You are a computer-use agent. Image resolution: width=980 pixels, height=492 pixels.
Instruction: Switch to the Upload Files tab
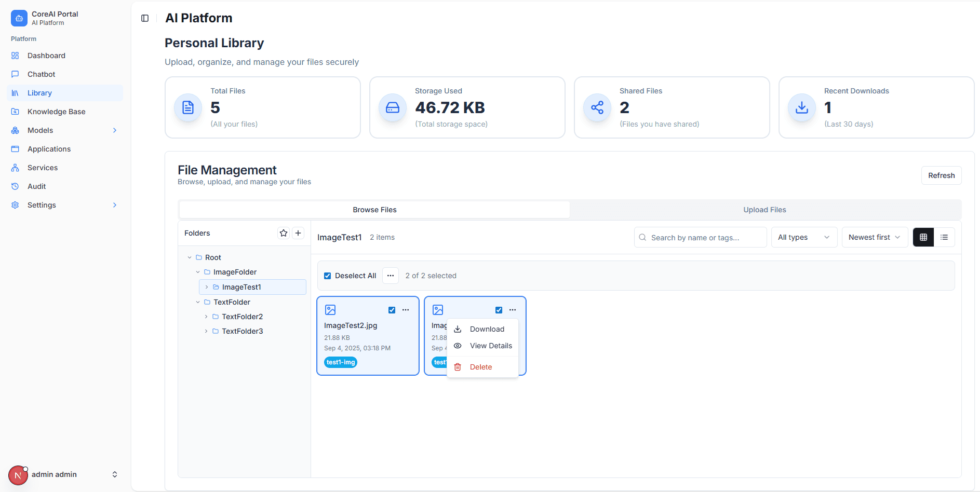[764, 210]
